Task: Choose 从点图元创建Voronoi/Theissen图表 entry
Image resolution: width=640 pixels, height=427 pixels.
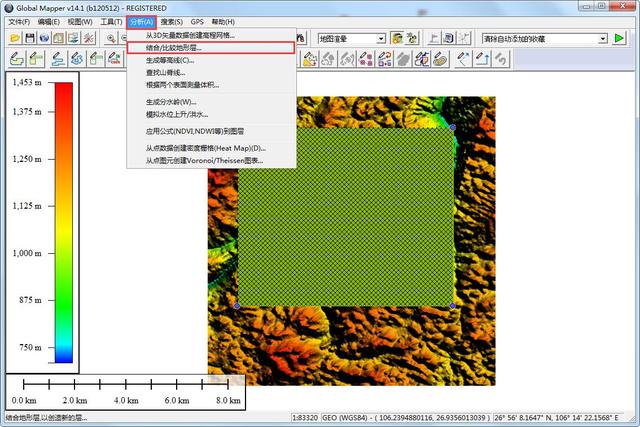Action: (211, 160)
